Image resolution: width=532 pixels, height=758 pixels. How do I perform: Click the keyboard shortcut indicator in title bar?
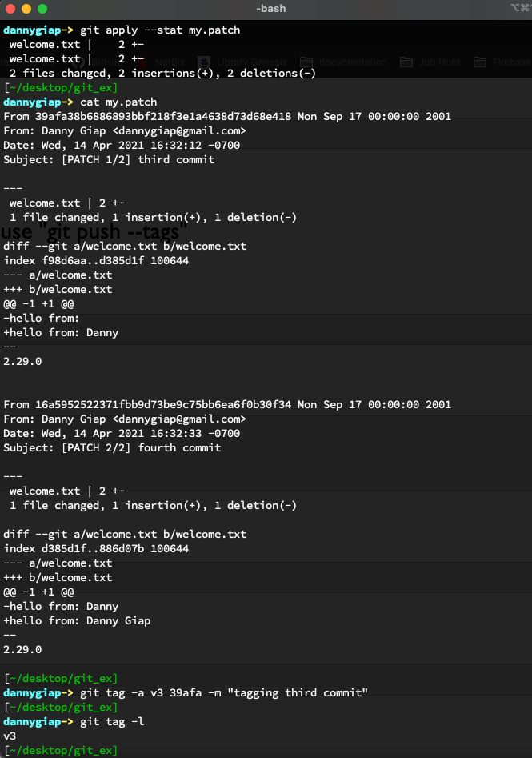tap(520, 8)
